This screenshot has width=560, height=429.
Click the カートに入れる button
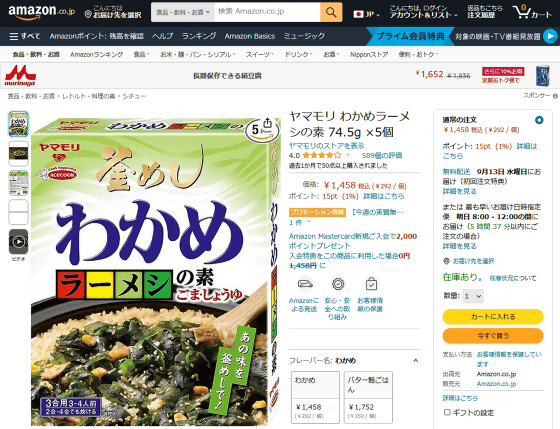(x=493, y=316)
